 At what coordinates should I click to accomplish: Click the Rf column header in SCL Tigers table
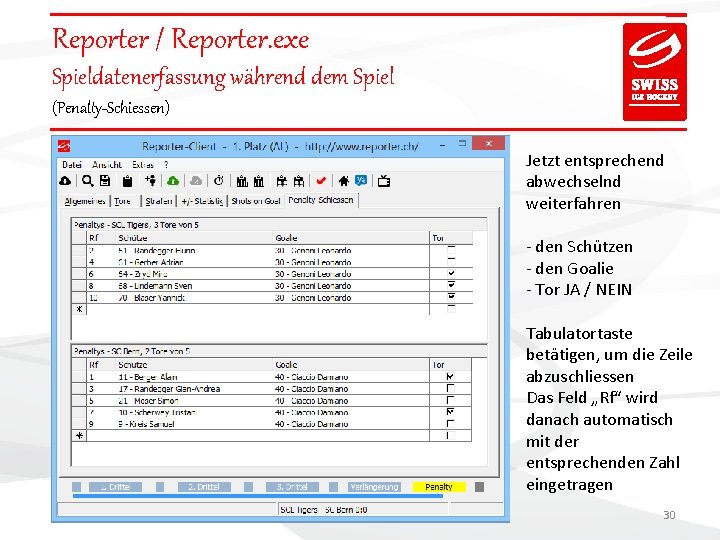coord(101,238)
